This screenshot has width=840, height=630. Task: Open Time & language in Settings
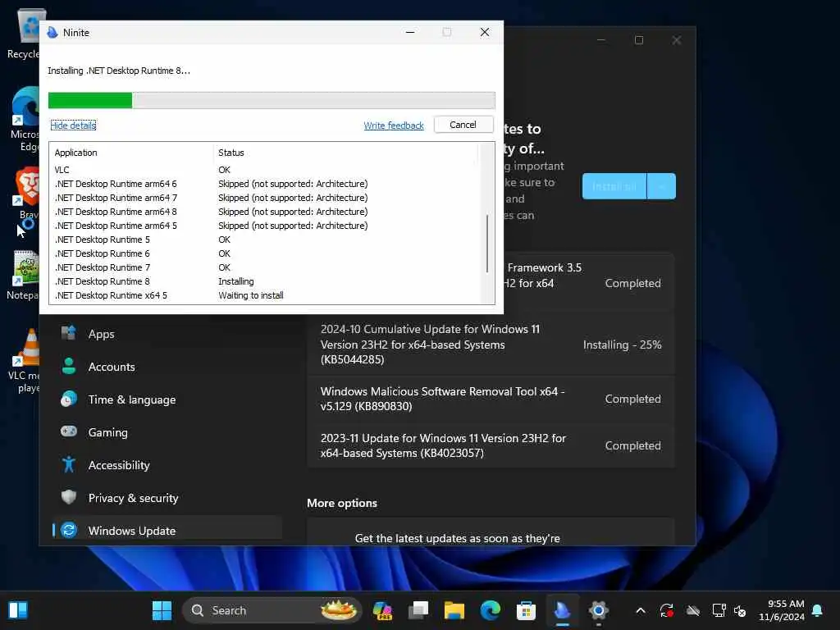[167, 399]
